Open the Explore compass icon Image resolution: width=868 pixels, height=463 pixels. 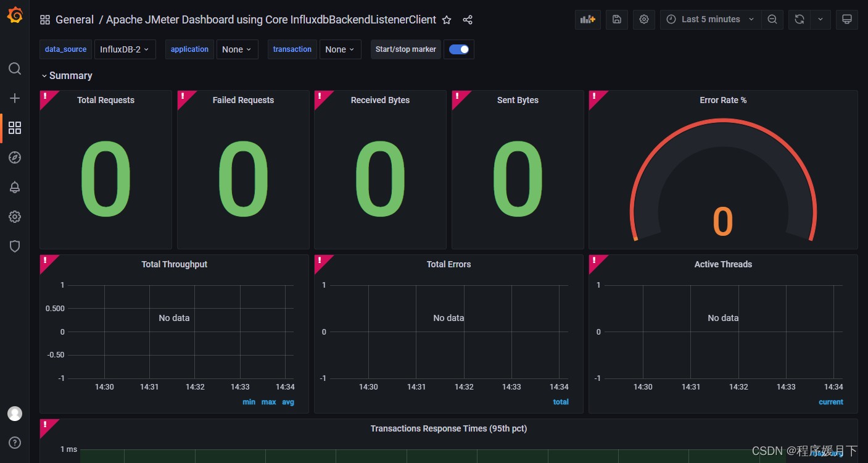click(x=15, y=157)
